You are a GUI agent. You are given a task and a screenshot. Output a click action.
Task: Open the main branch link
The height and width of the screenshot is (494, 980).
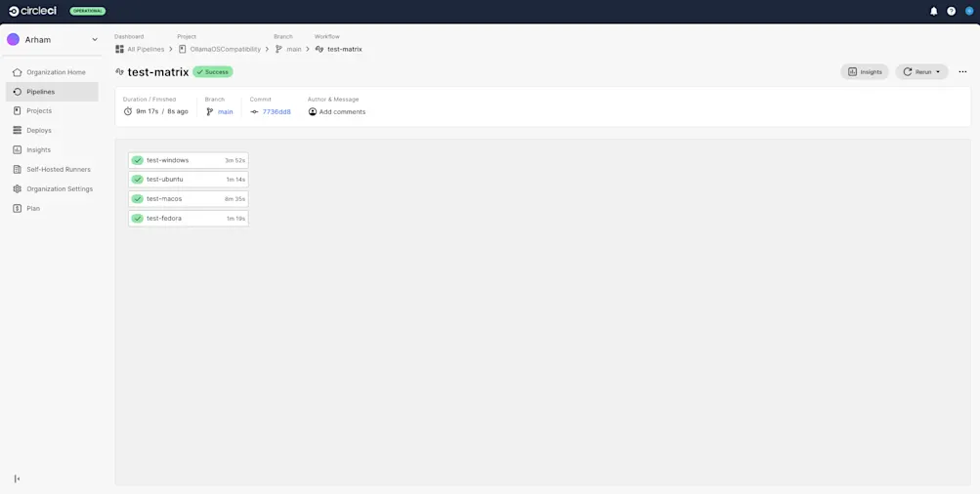(x=225, y=112)
